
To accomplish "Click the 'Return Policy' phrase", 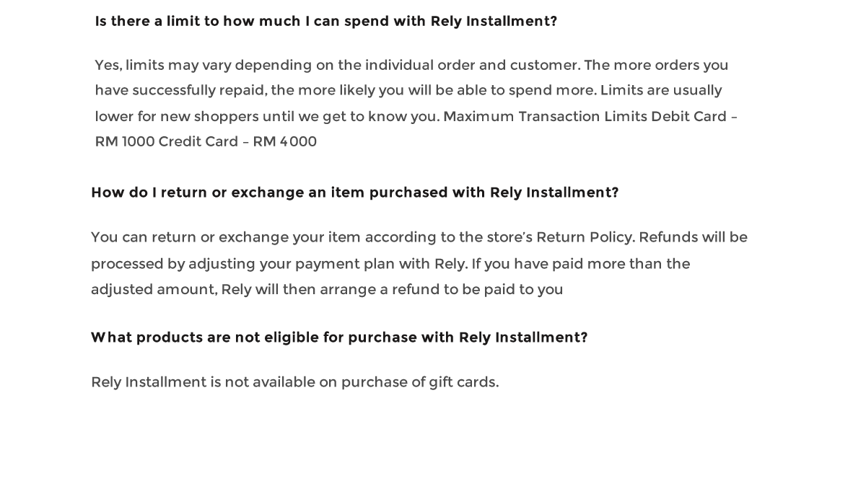I will [x=585, y=238].
